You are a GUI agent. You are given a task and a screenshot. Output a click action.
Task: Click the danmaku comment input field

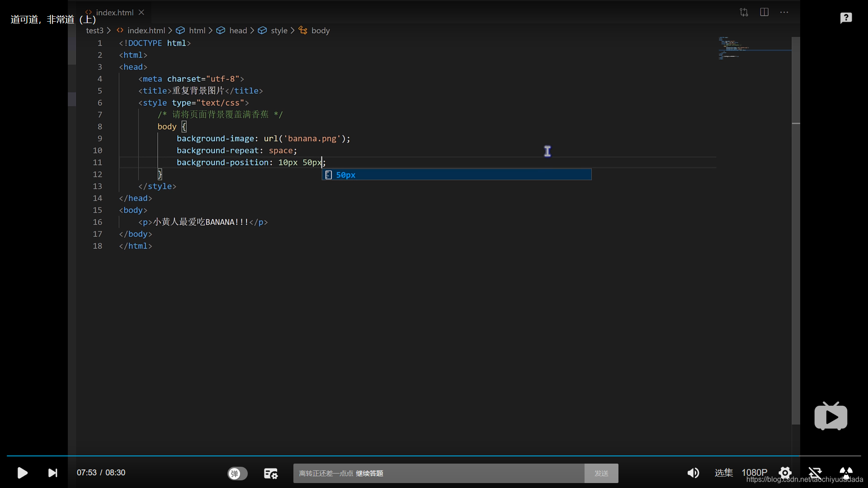[439, 473]
